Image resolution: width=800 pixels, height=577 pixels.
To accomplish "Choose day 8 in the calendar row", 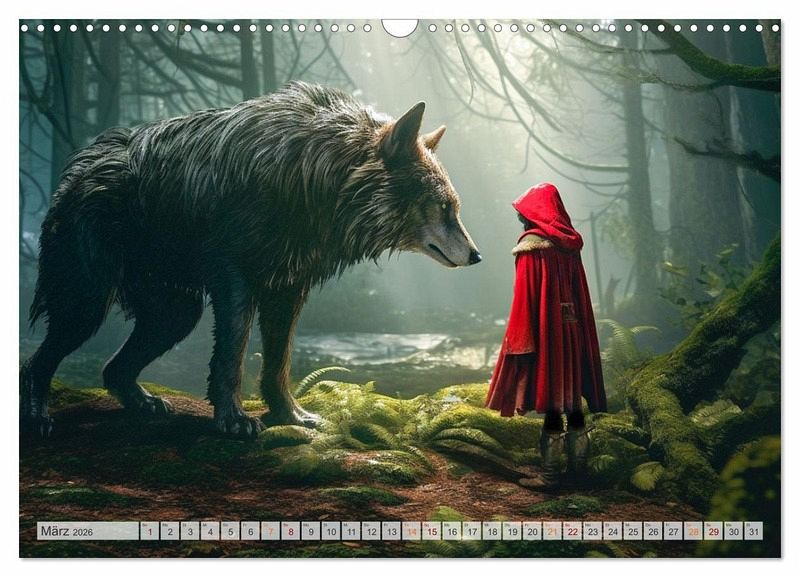I will [x=290, y=531].
